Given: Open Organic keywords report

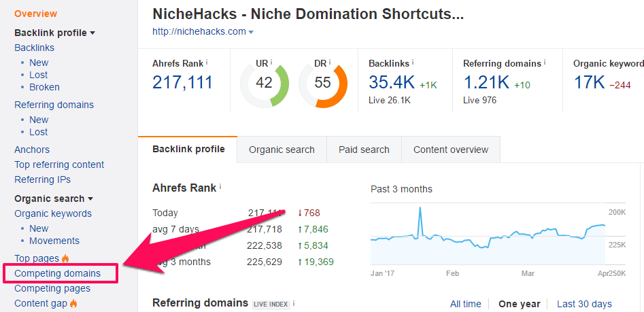Looking at the screenshot, I should tap(53, 213).
